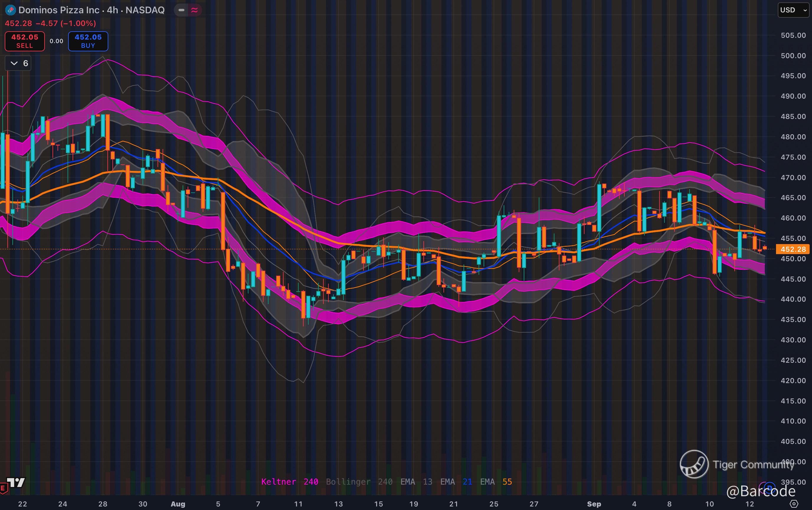The image size is (812, 510).
Task: Click the Tiger Community watermark logo
Action: point(694,464)
